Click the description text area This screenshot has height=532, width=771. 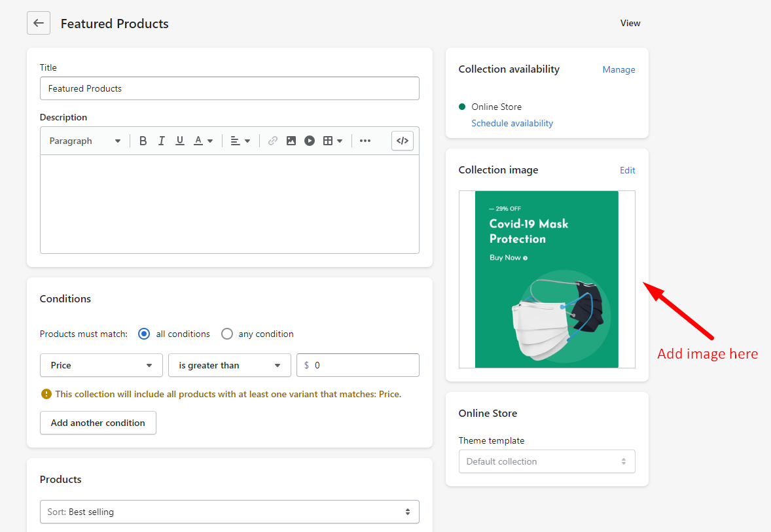(230, 205)
